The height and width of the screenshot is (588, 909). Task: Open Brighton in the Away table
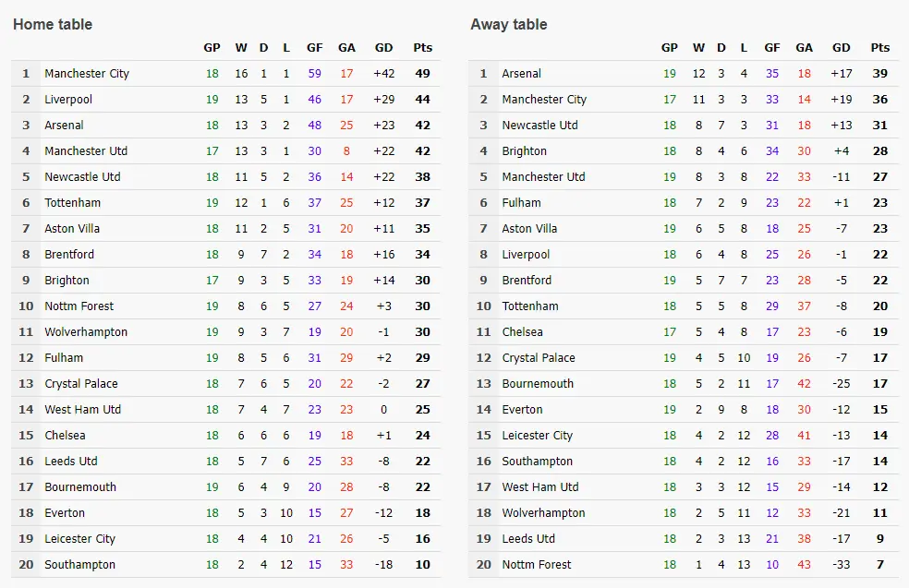(x=525, y=151)
